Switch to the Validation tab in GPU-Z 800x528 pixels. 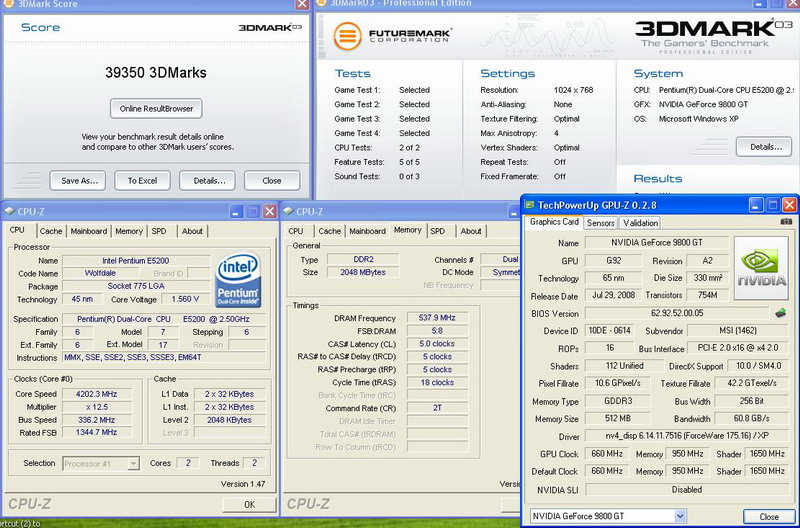click(x=640, y=223)
